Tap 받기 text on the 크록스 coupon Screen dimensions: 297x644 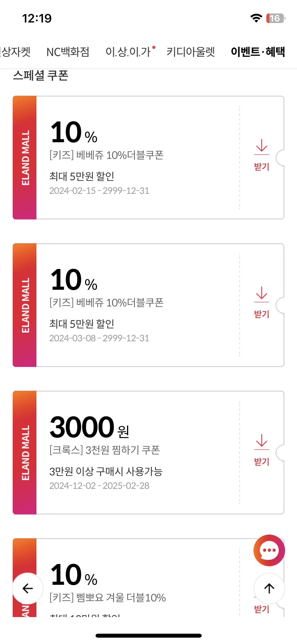(x=262, y=462)
